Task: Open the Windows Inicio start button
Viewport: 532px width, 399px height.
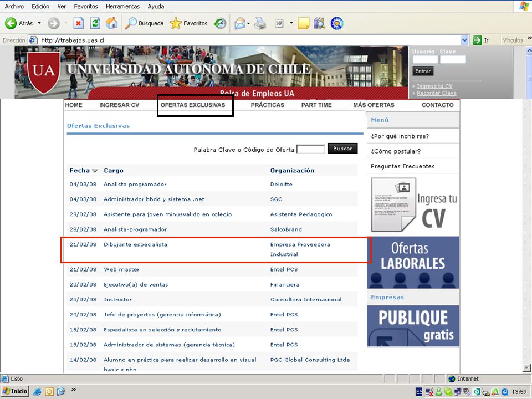Action: [15, 392]
